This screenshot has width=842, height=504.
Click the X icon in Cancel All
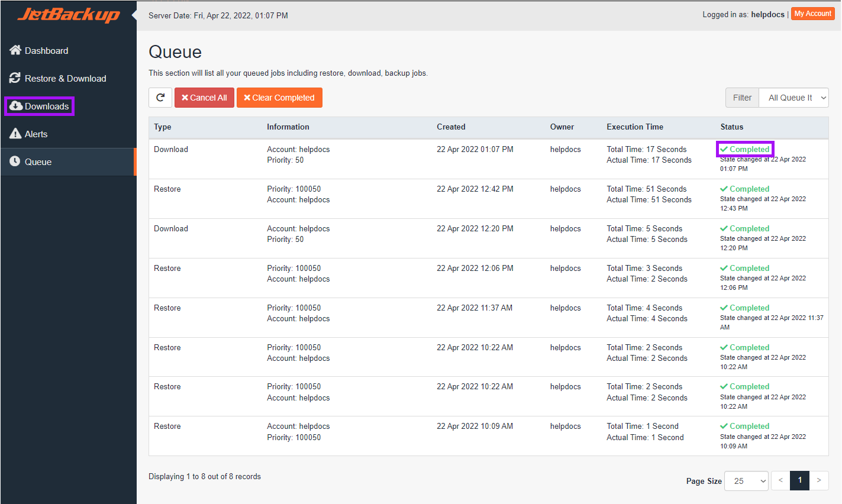coord(185,98)
